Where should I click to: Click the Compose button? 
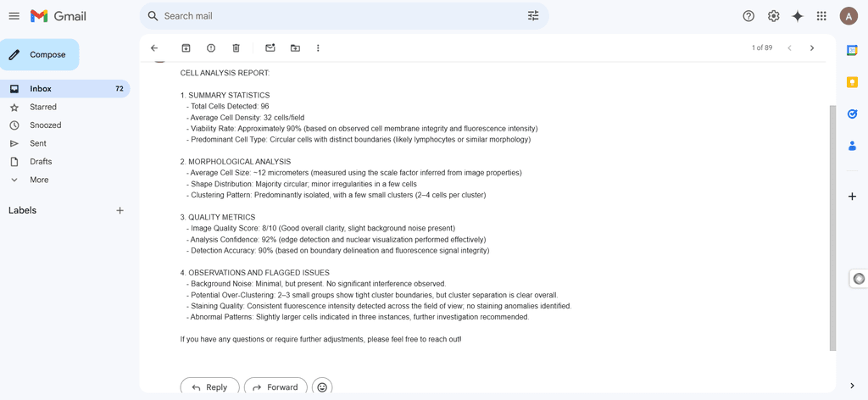(x=39, y=55)
